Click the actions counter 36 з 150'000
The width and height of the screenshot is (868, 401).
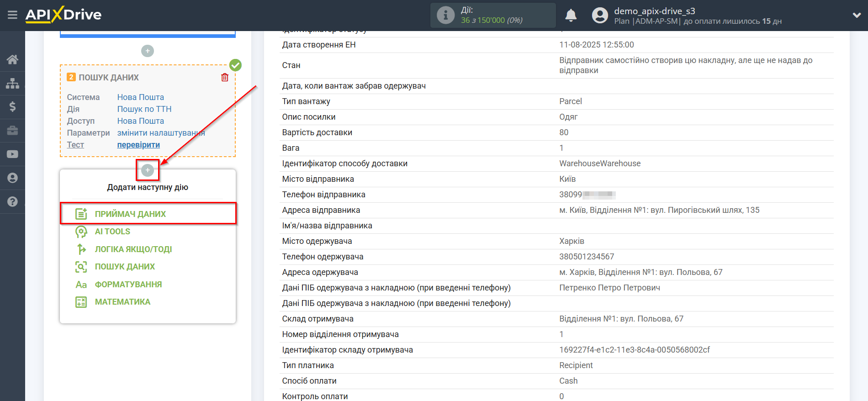click(x=492, y=20)
